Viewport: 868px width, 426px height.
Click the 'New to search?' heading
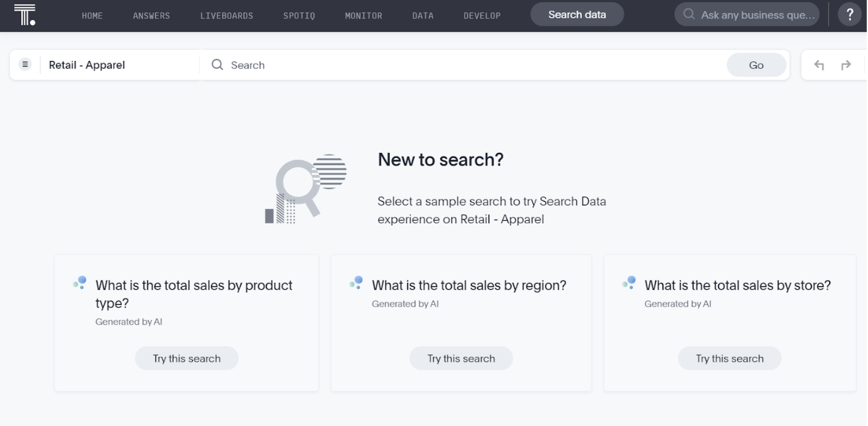440,159
